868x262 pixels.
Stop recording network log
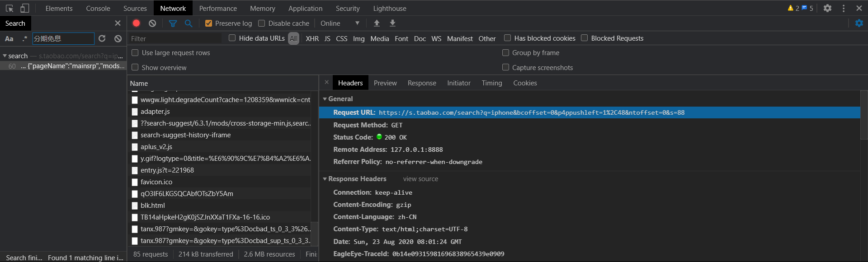pos(136,23)
